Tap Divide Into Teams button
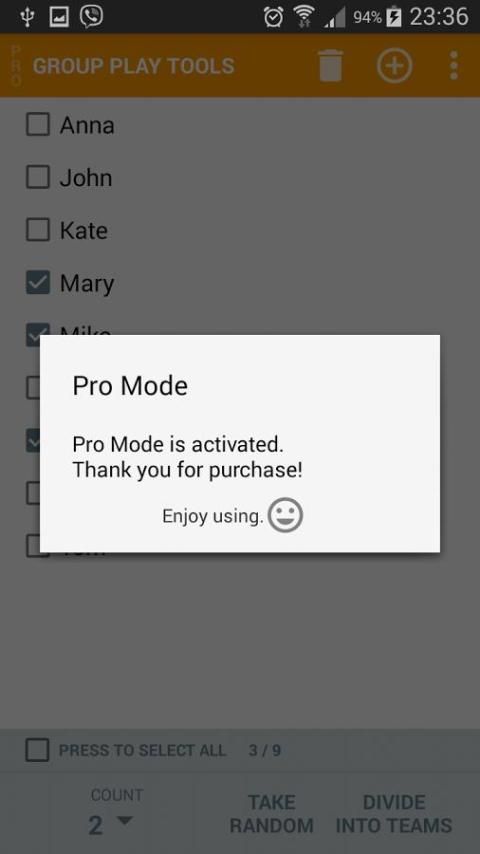The height and width of the screenshot is (854, 480). pos(394,814)
